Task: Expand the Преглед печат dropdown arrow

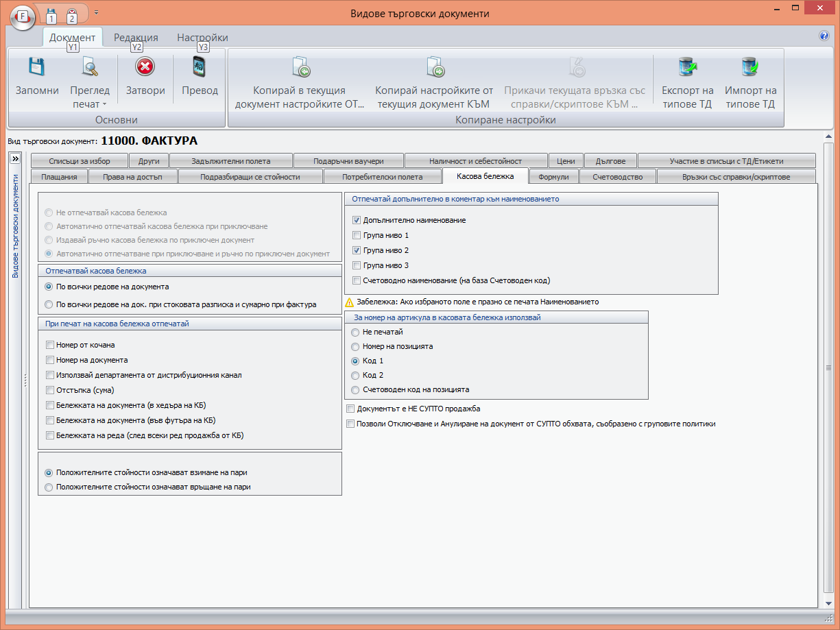Action: pos(105,105)
